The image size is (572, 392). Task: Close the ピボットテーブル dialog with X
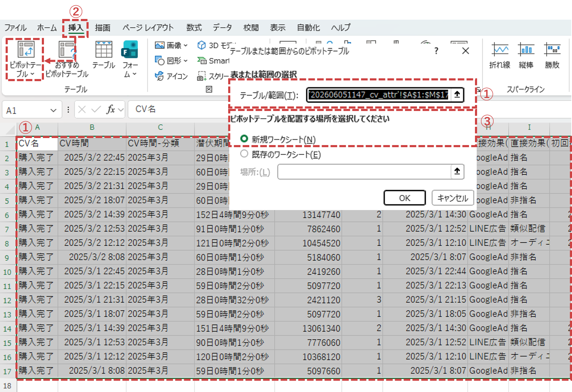pyautogui.click(x=465, y=51)
